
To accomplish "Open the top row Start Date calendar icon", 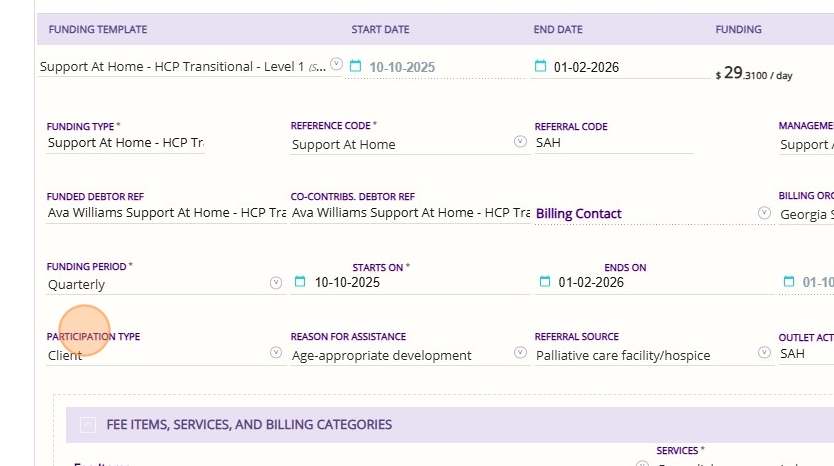I will click(x=354, y=67).
